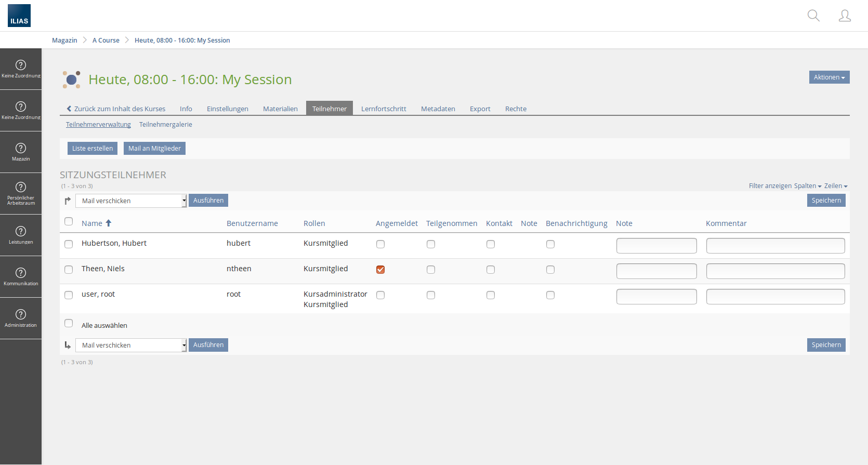The width and height of the screenshot is (868, 465).
Task: Open Magazin in the left sidebar
Action: point(21,152)
